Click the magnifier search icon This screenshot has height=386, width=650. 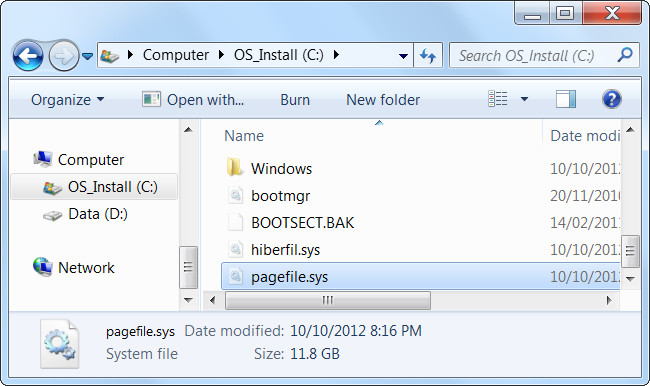click(625, 54)
